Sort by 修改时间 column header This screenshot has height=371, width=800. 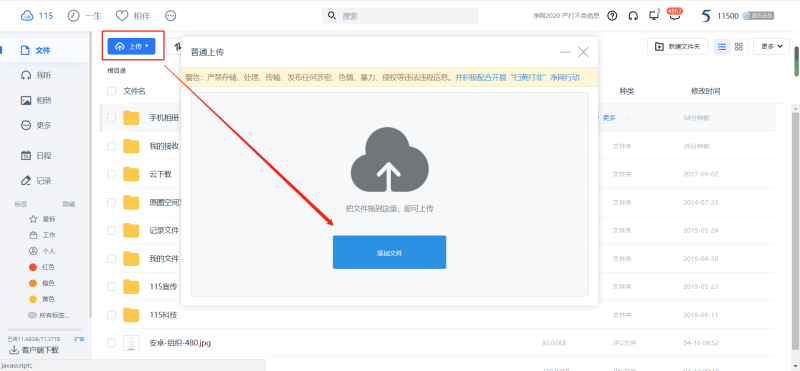click(x=706, y=91)
